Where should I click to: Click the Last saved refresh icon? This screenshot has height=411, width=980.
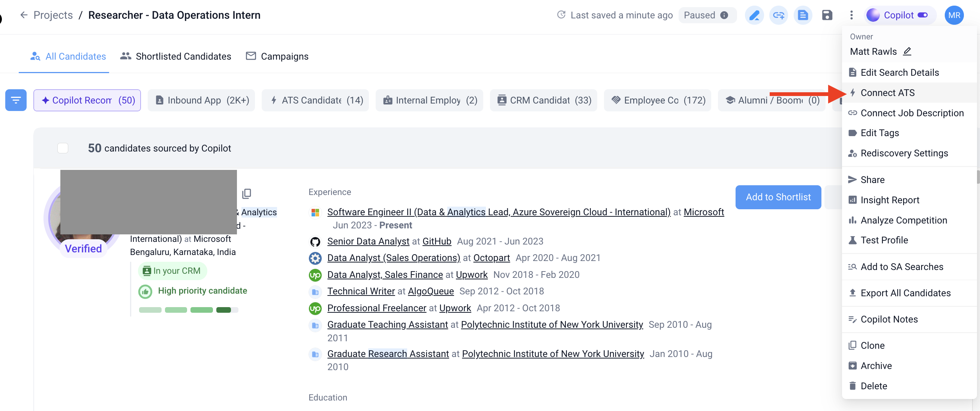[561, 15]
